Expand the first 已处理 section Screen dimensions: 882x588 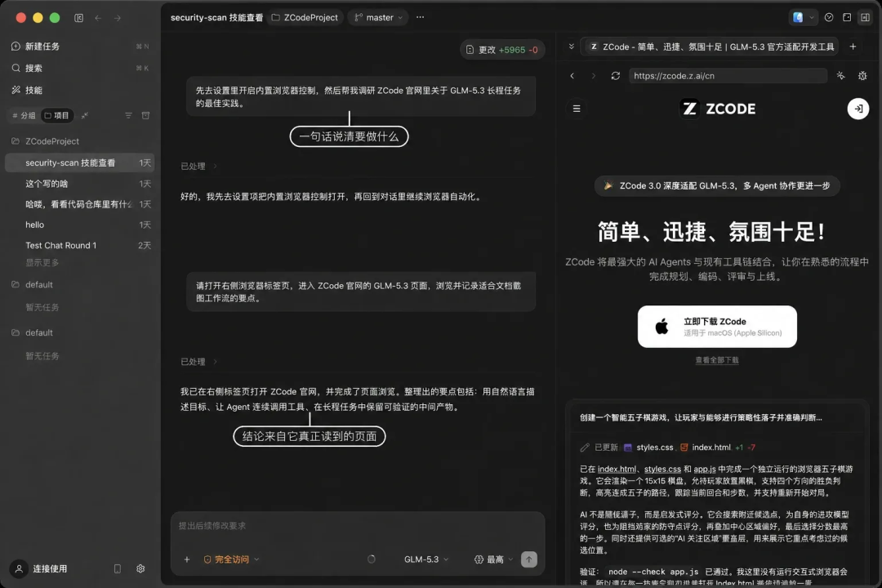[198, 166]
